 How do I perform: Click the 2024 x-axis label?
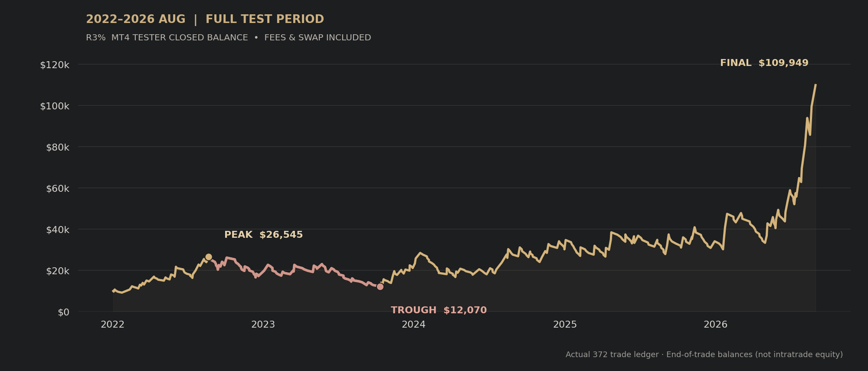(414, 325)
